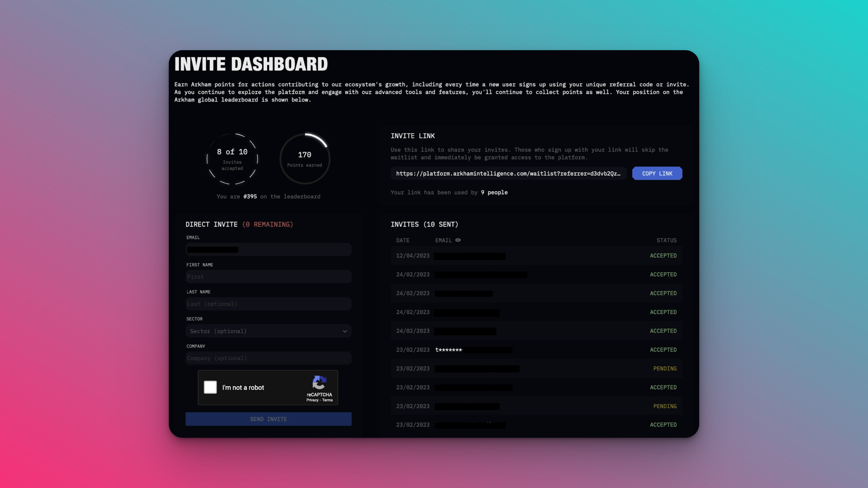
Task: Click your #395 leaderboard position text
Action: [250, 196]
